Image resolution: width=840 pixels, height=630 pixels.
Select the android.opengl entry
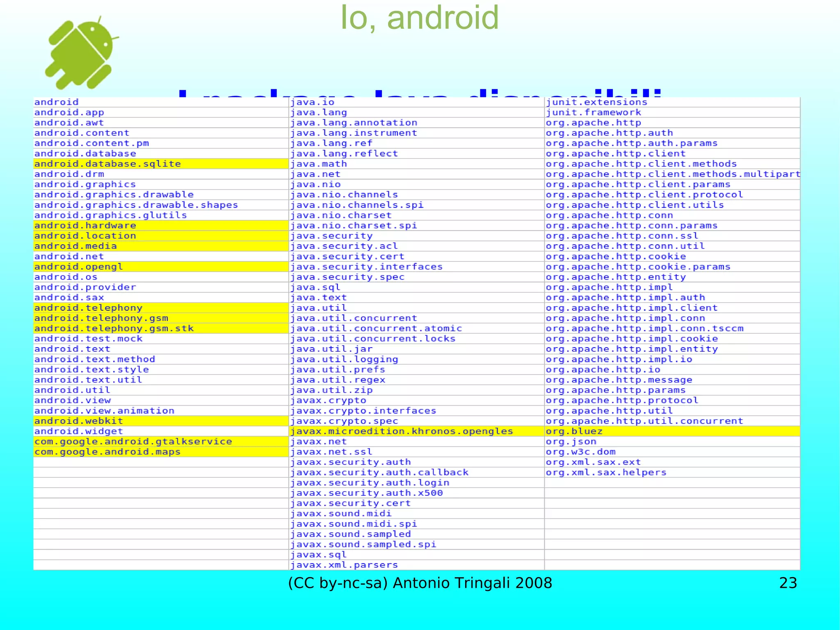[x=161, y=267]
